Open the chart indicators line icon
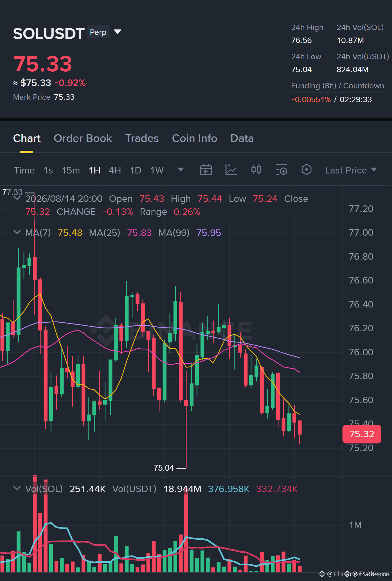392x581 pixels. coord(231,170)
